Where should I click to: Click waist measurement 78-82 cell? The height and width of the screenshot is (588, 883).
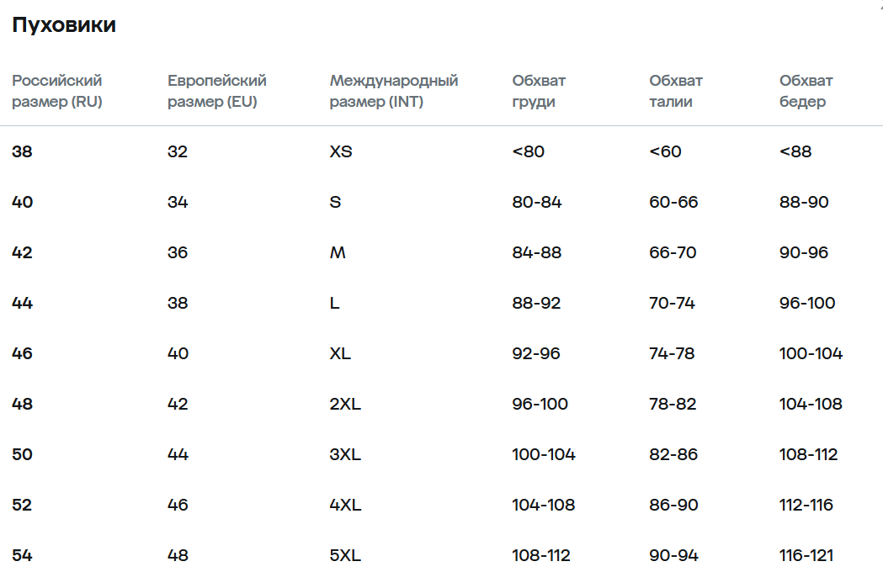pos(673,405)
